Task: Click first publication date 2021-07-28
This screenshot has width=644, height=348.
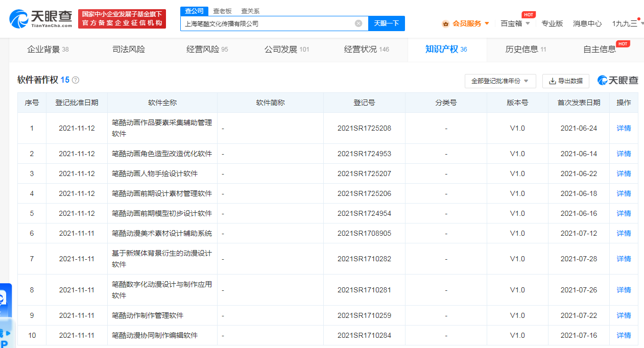Action: (579, 259)
